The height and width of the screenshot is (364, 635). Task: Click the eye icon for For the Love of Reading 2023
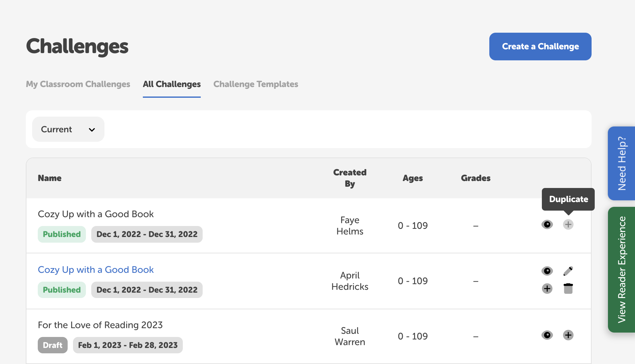tap(547, 335)
